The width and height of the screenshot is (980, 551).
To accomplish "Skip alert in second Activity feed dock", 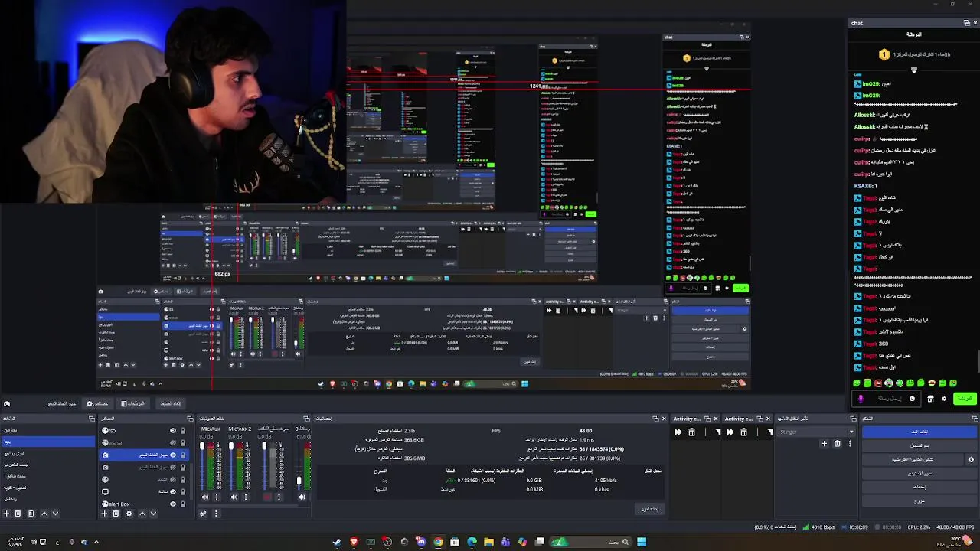I will (x=730, y=432).
